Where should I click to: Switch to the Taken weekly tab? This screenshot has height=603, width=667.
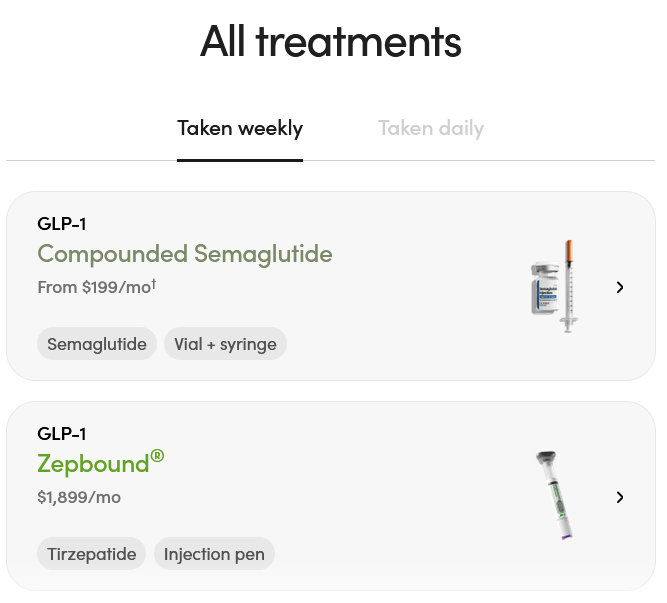[x=240, y=128]
